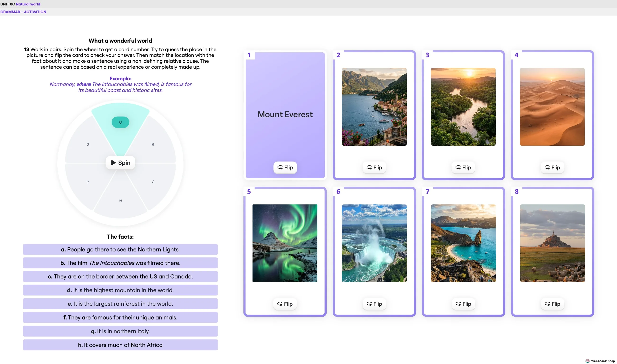Flip card 7 with the island bay
This screenshot has width=617, height=364.
[x=463, y=304]
